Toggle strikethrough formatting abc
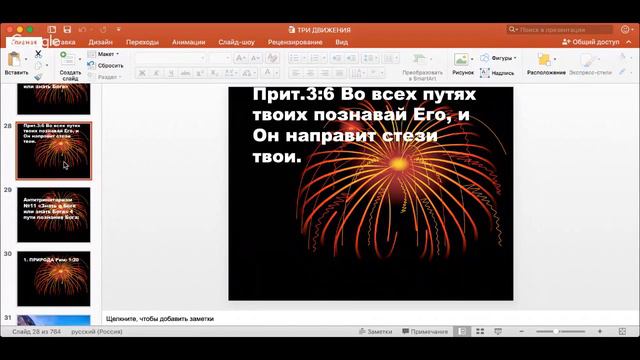640x360 pixels. [185, 73]
